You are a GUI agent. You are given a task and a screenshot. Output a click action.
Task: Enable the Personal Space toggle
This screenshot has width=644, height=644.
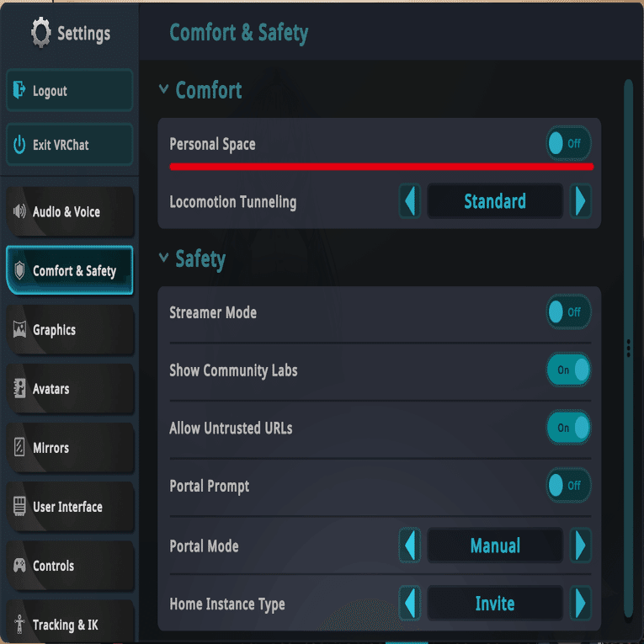(x=568, y=144)
